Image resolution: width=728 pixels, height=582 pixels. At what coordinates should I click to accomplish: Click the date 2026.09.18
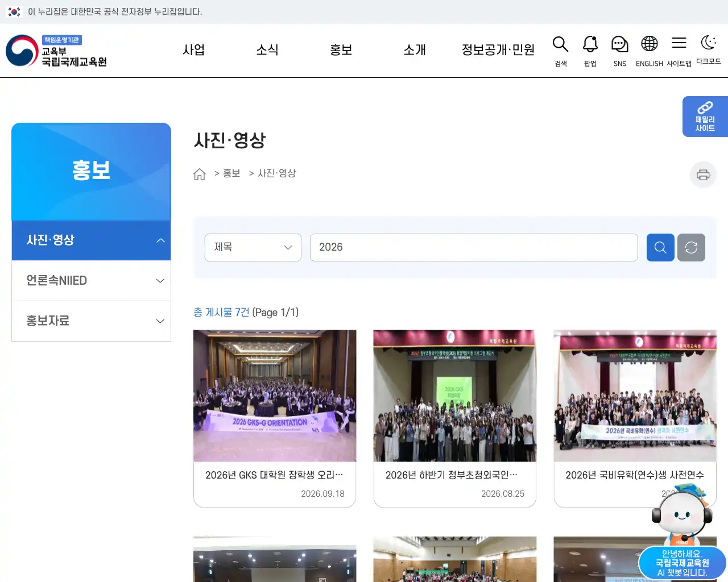[x=322, y=494]
